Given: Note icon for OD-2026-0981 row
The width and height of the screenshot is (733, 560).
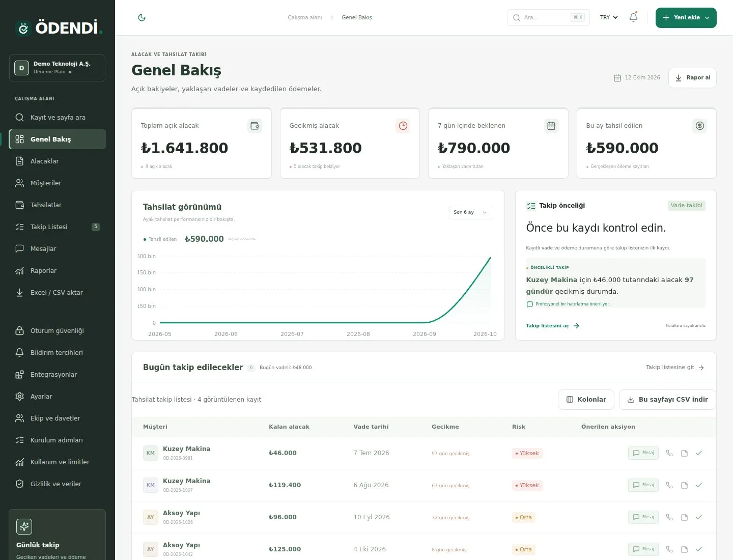Looking at the screenshot, I should pyautogui.click(x=684, y=453).
